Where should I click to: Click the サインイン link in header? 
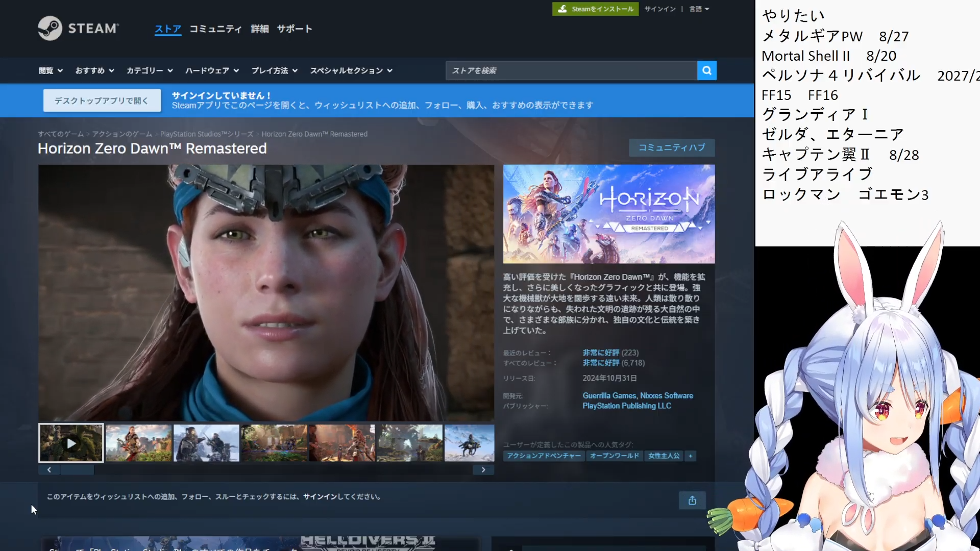[660, 9]
